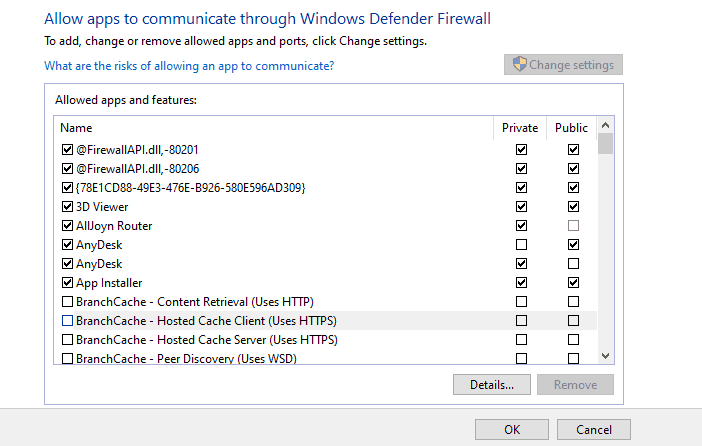Screen dimensions: 702x446
Task: Select the App Installer row text
Action: click(109, 283)
